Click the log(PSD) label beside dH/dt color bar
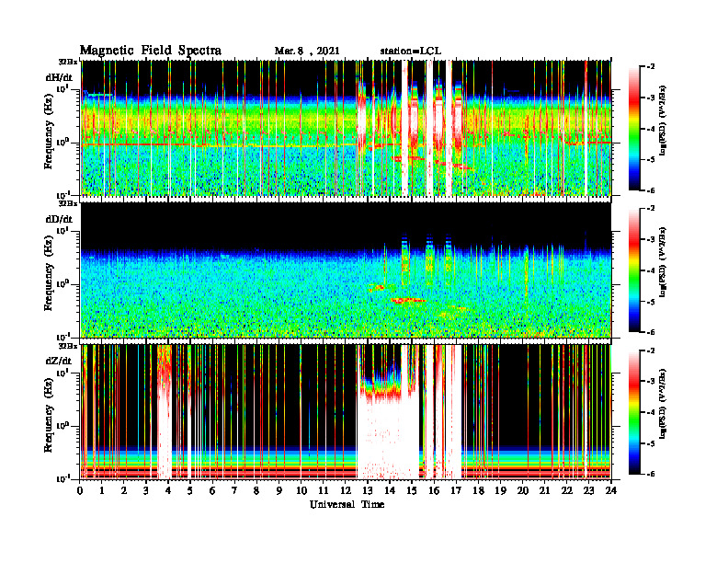 click(x=663, y=121)
